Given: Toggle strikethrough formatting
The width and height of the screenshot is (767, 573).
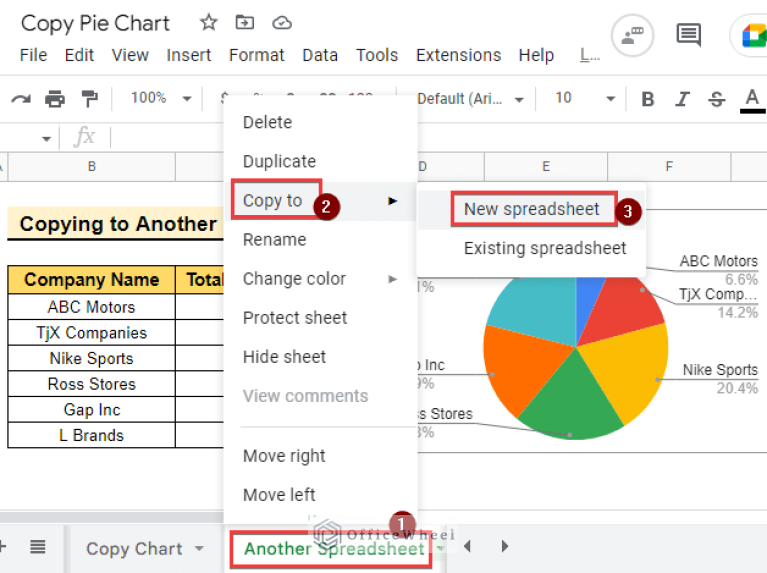Looking at the screenshot, I should tap(716, 98).
